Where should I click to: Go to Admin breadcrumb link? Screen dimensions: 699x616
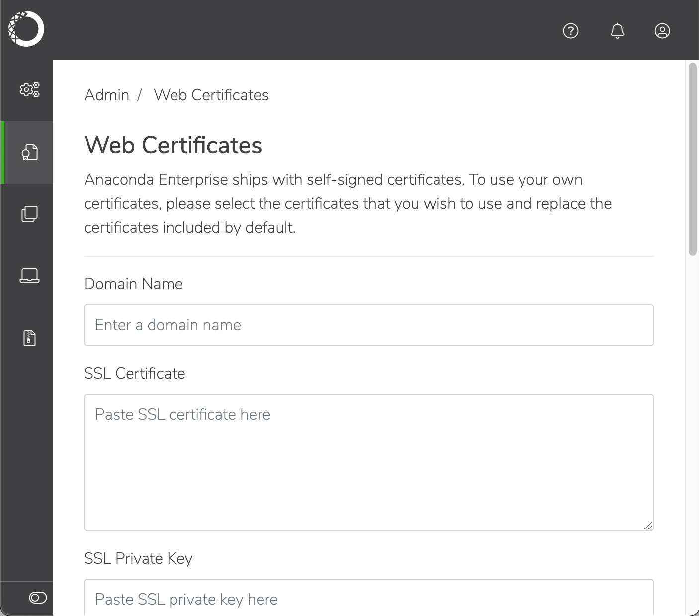pos(107,95)
